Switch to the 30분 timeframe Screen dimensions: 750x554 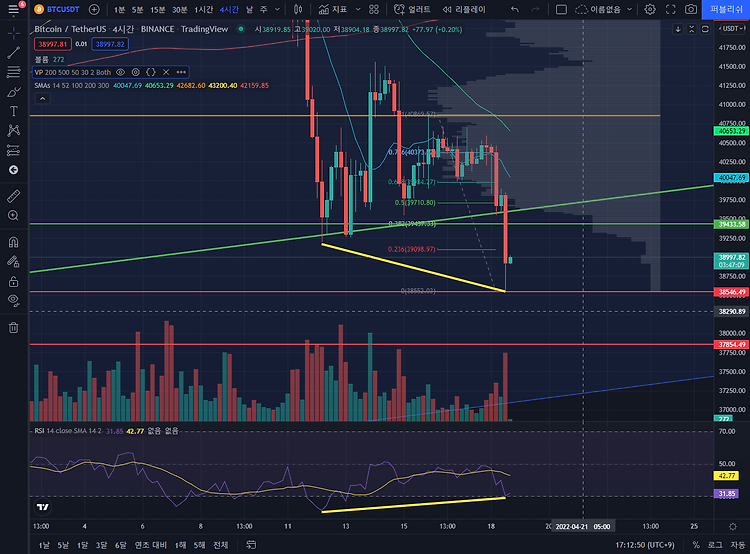pos(180,10)
